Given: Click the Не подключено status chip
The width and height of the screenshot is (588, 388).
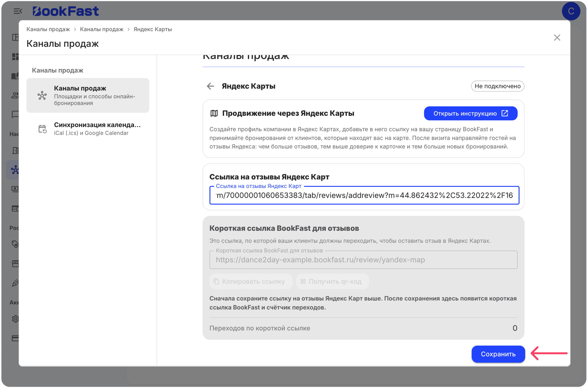Looking at the screenshot, I should 497,86.
